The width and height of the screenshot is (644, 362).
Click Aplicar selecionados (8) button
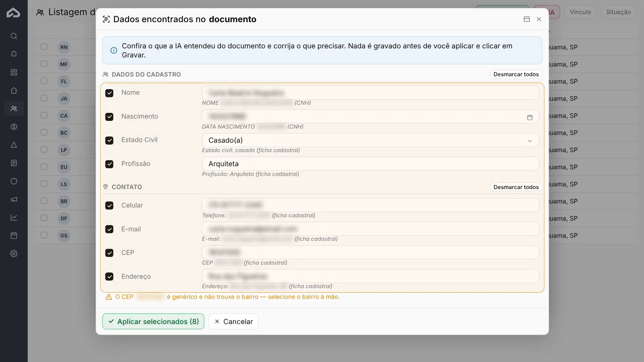(153, 321)
